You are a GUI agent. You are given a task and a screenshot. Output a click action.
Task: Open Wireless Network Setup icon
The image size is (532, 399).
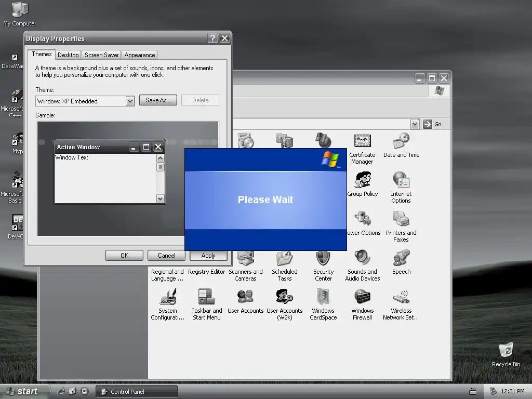(402, 297)
